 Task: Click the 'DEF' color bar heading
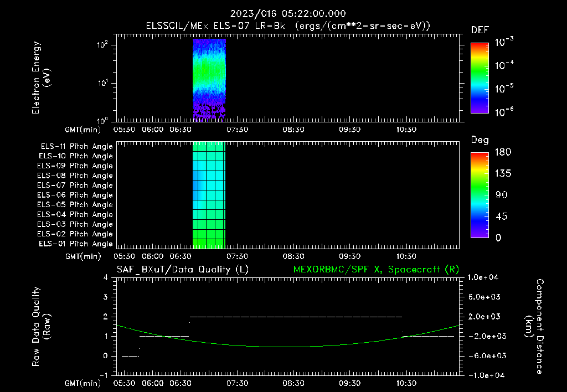[x=480, y=30]
